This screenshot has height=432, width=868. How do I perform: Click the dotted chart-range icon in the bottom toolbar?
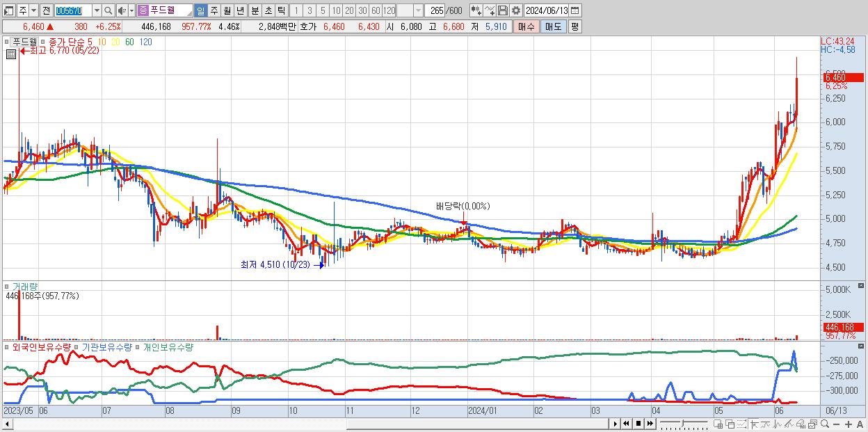(741, 424)
